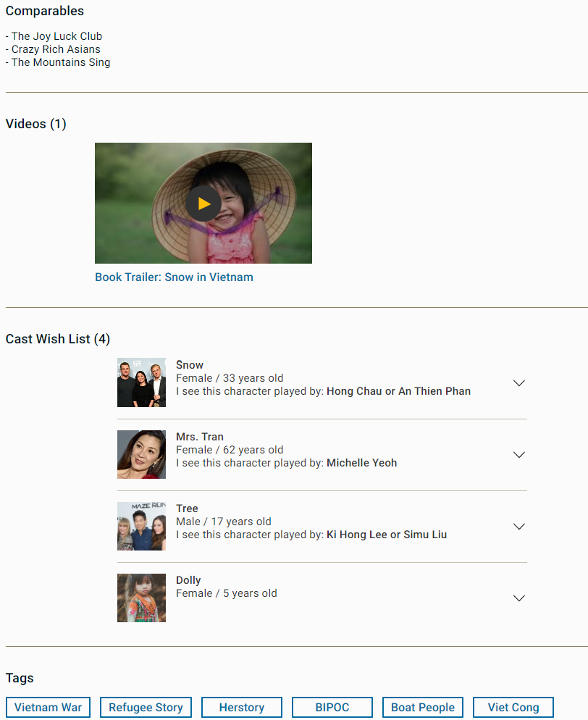588x720 pixels.
Task: Click the Dolly child photo thumbnail
Action: [x=141, y=598]
